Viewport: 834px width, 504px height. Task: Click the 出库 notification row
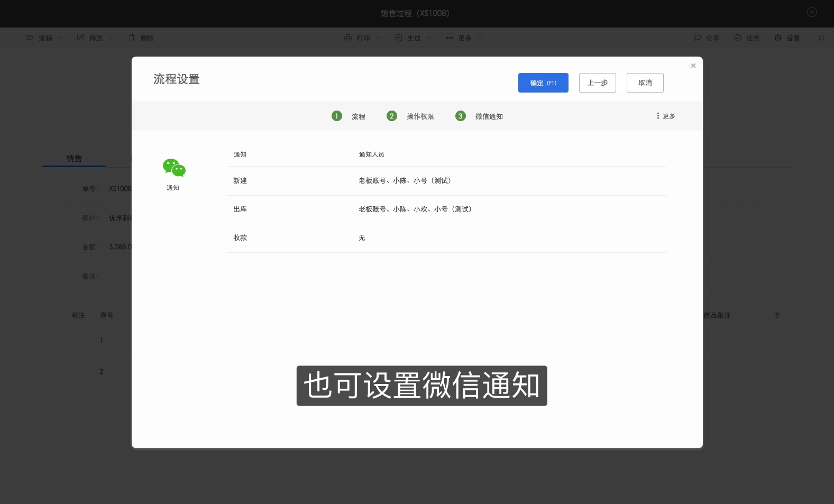tap(446, 209)
